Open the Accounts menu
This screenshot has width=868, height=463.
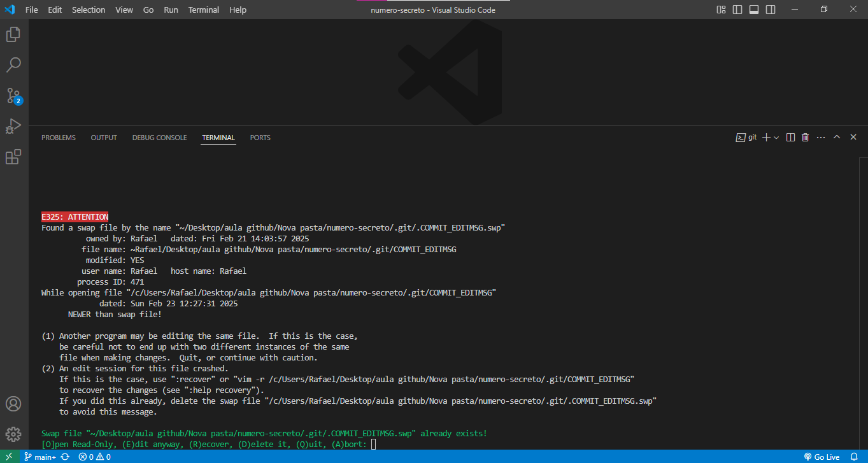pyautogui.click(x=13, y=404)
